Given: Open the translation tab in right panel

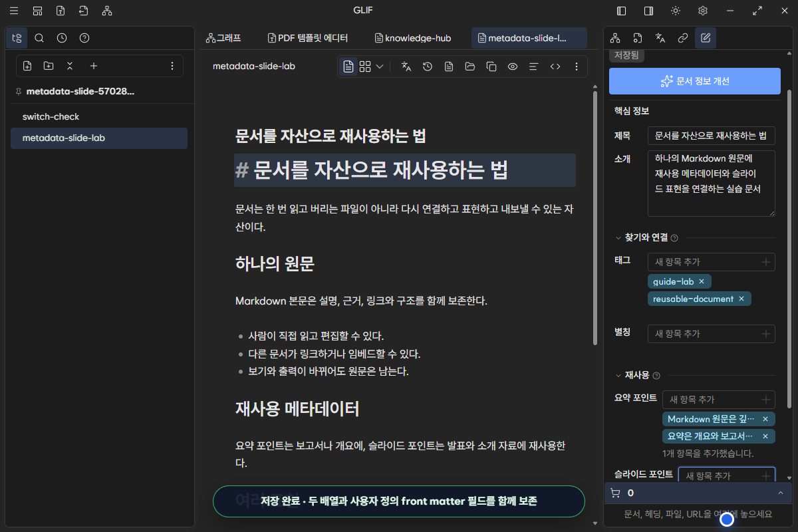Looking at the screenshot, I should pyautogui.click(x=660, y=38).
